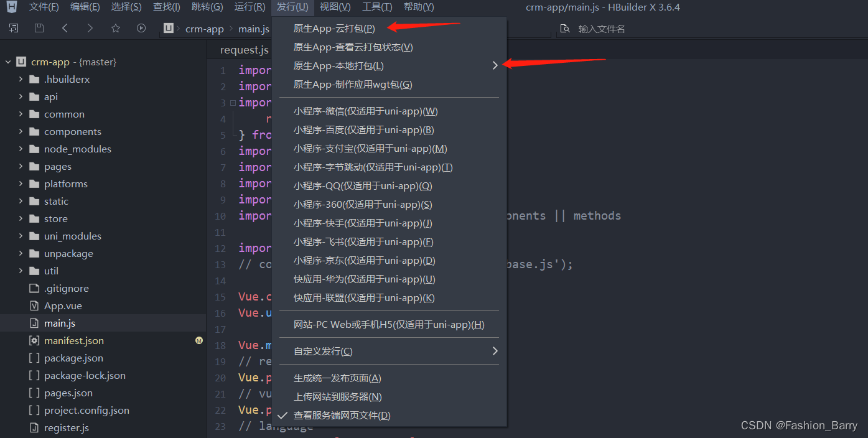Expand the .hbuilderx folder
Screen dimensions: 868x438
(21, 79)
